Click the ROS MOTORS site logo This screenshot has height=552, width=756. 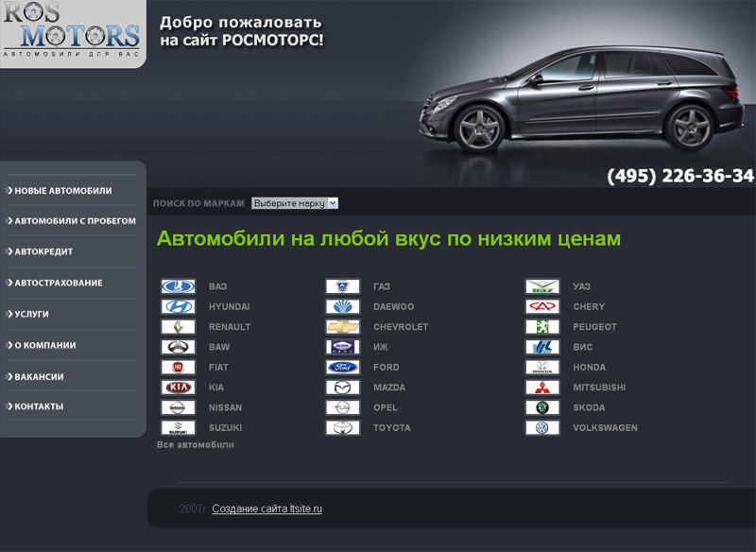pyautogui.click(x=73, y=32)
